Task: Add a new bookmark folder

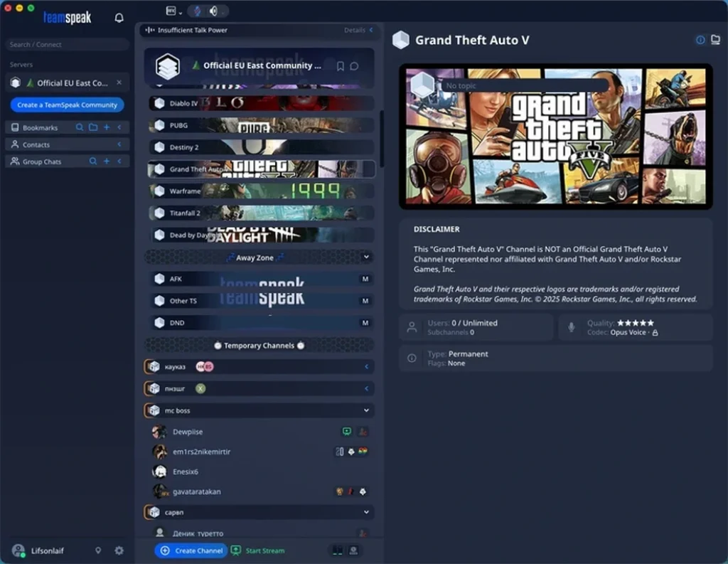Action: [x=93, y=127]
